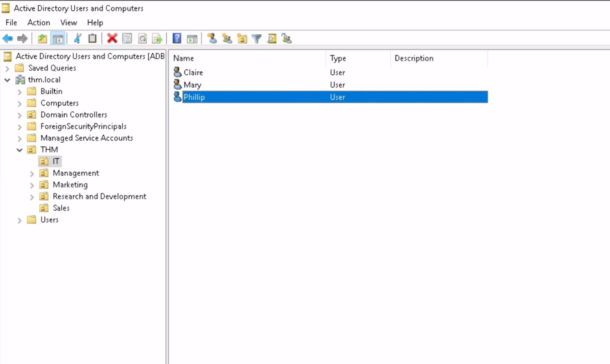Click Mary's user icon
Viewport: 610px width, 364px height.
[x=178, y=85]
